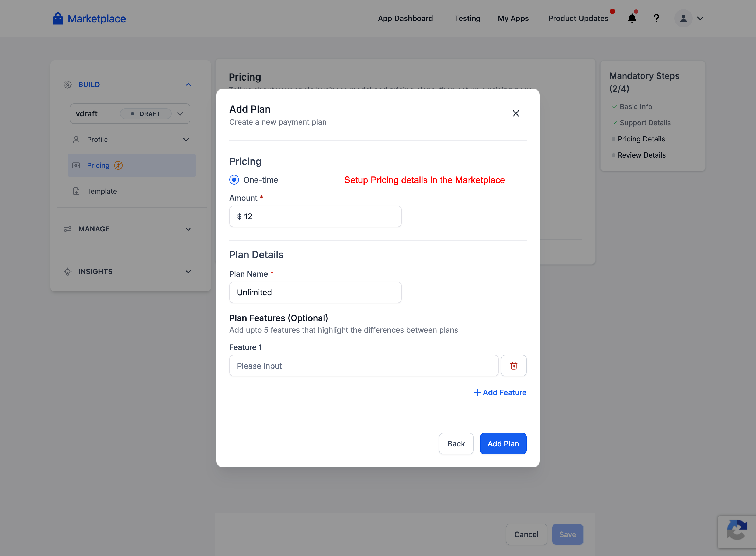Click the help question mark icon
Image resolution: width=756 pixels, height=556 pixels.
coord(656,19)
